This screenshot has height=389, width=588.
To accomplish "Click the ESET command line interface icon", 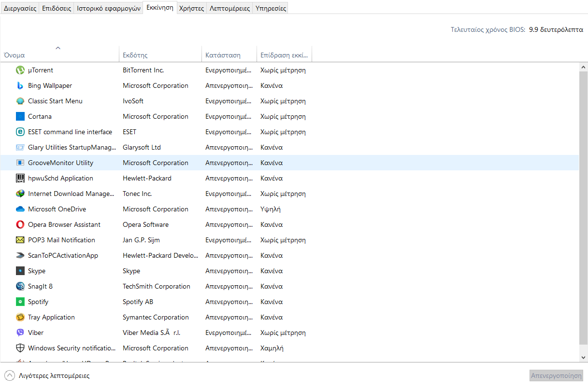I will tap(20, 132).
